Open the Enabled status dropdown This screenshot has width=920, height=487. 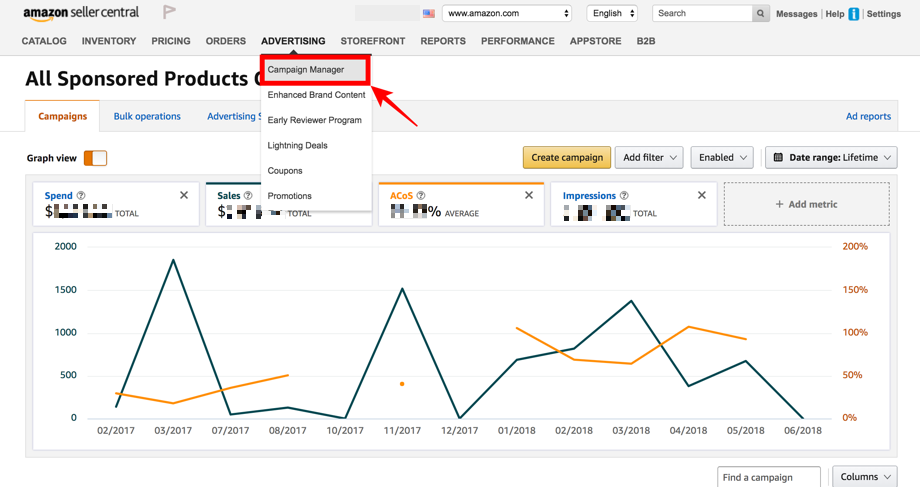tap(722, 157)
